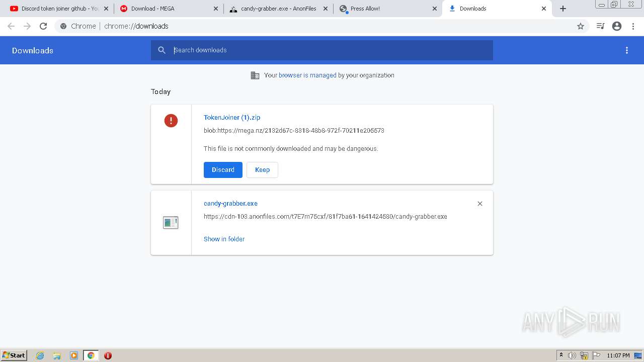Click Discard button for TokenJoiner
The height and width of the screenshot is (362, 644).
coord(223,170)
